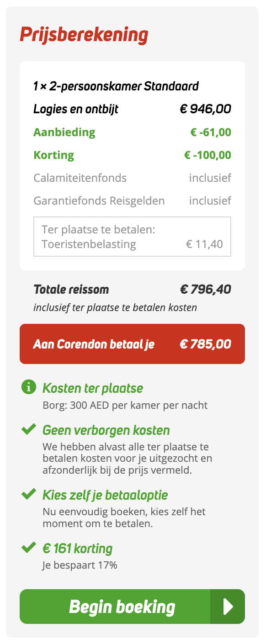
Task: Click the green info icon beside Kosten ter plaatse
Action: coord(28,388)
